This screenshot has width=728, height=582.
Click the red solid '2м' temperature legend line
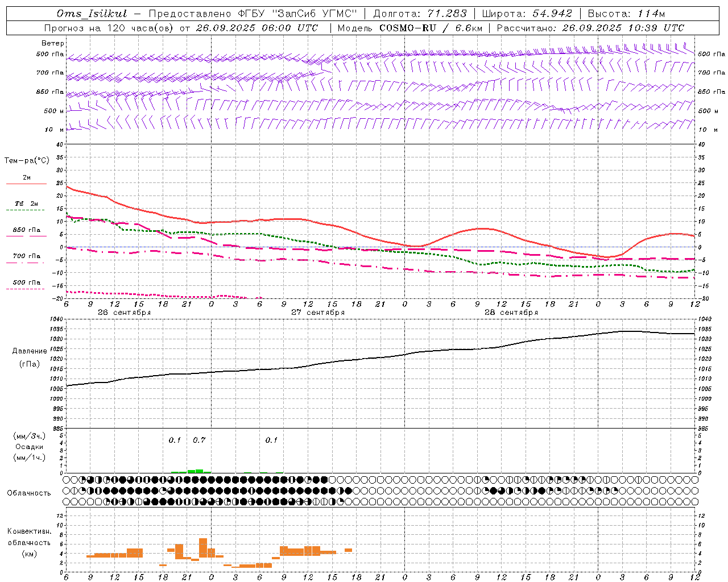point(26,184)
